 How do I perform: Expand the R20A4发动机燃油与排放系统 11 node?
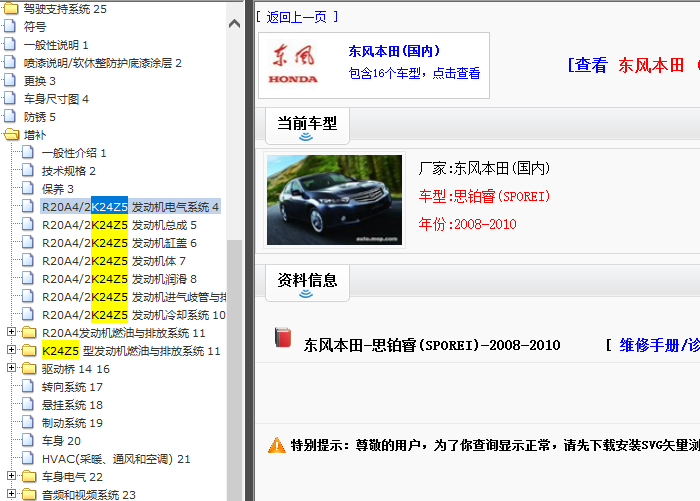12,332
